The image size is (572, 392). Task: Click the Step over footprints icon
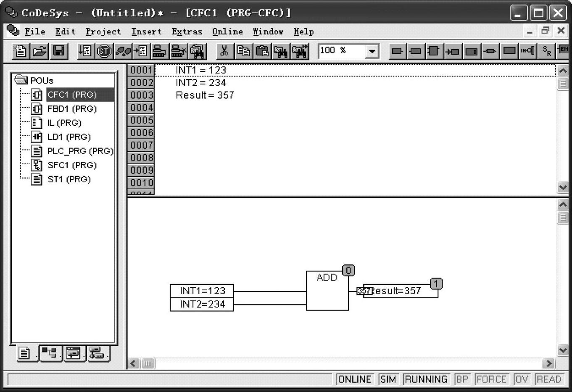coord(123,51)
